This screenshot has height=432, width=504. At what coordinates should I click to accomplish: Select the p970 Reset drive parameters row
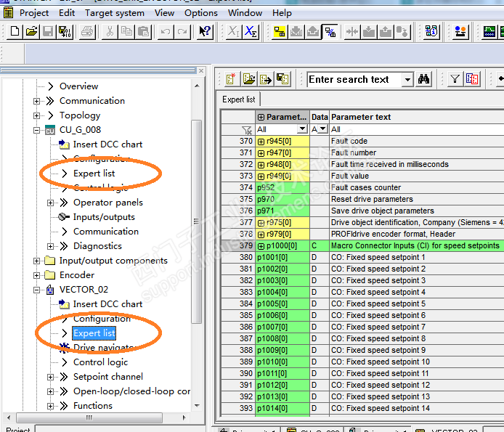pos(362,199)
